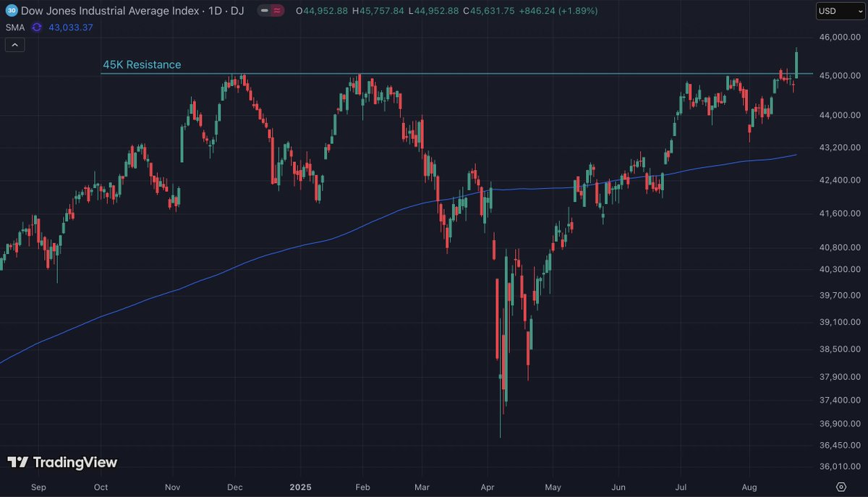Click the 43,200.00 price axis label
Image resolution: width=868 pixels, height=497 pixels.
[839, 147]
